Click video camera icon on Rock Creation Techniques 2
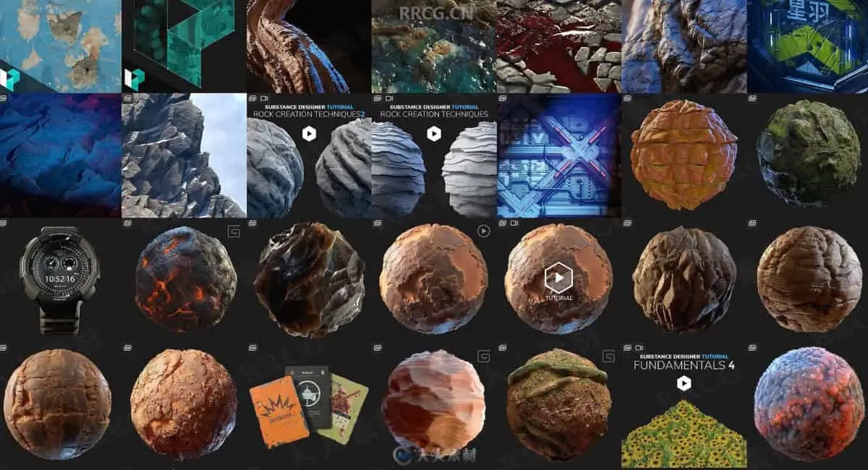The image size is (868, 470). (x=264, y=98)
